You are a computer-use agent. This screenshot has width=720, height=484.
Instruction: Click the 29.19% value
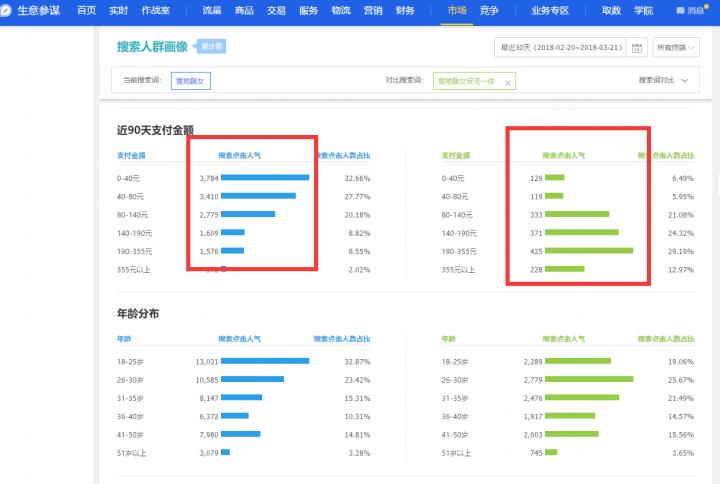[x=681, y=252]
